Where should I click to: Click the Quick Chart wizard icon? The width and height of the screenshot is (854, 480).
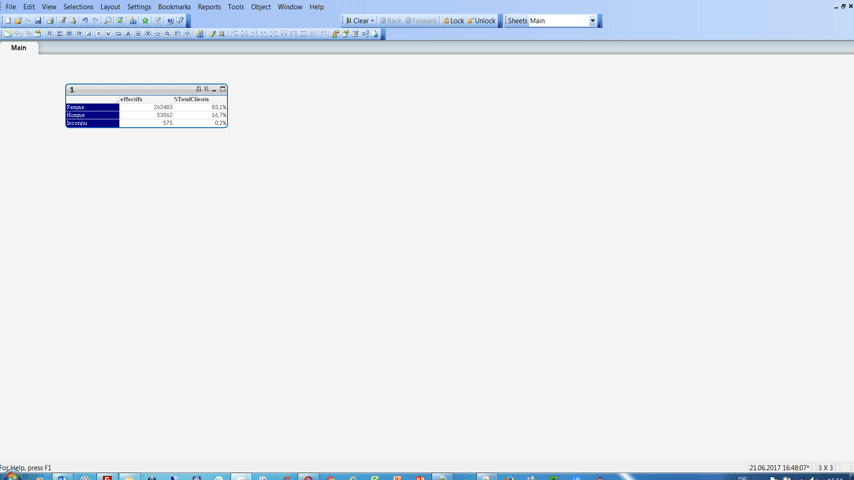tap(133, 21)
